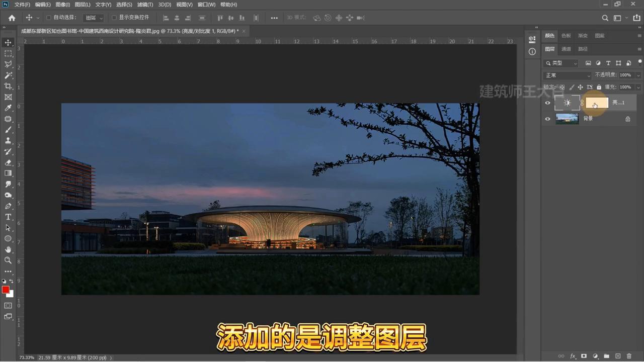Viewport: 644px width, 362px height.
Task: Click the red foreground color swatch
Action: coord(7,290)
